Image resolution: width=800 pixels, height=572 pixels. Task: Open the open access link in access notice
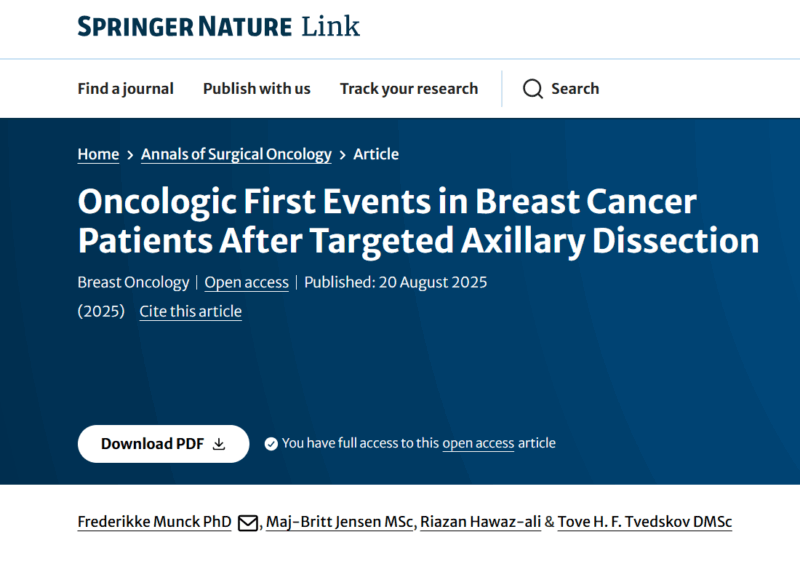coord(478,443)
